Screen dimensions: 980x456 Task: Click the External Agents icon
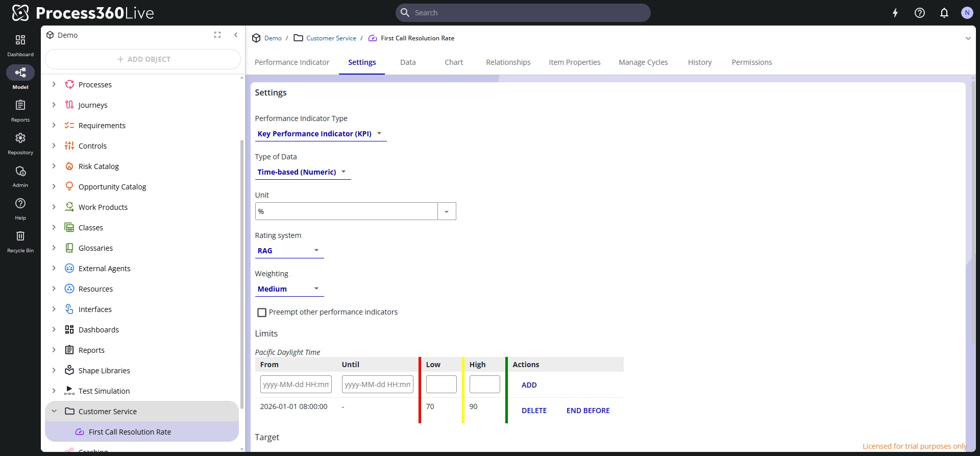(69, 268)
